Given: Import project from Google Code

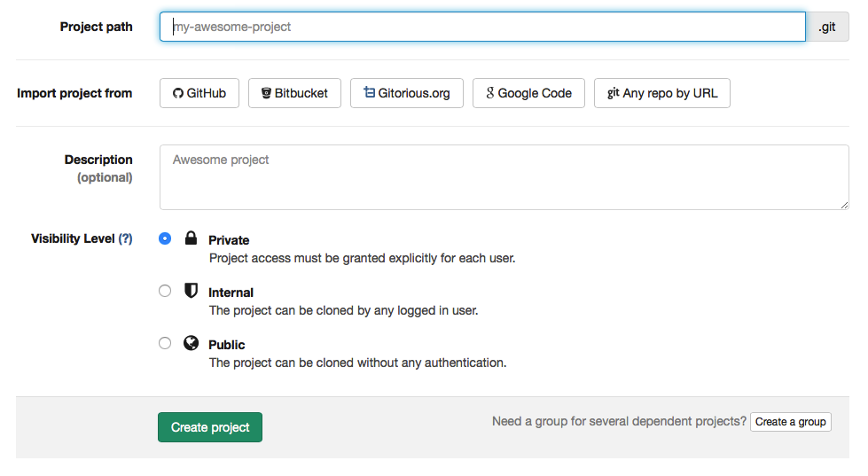Looking at the screenshot, I should tap(528, 93).
